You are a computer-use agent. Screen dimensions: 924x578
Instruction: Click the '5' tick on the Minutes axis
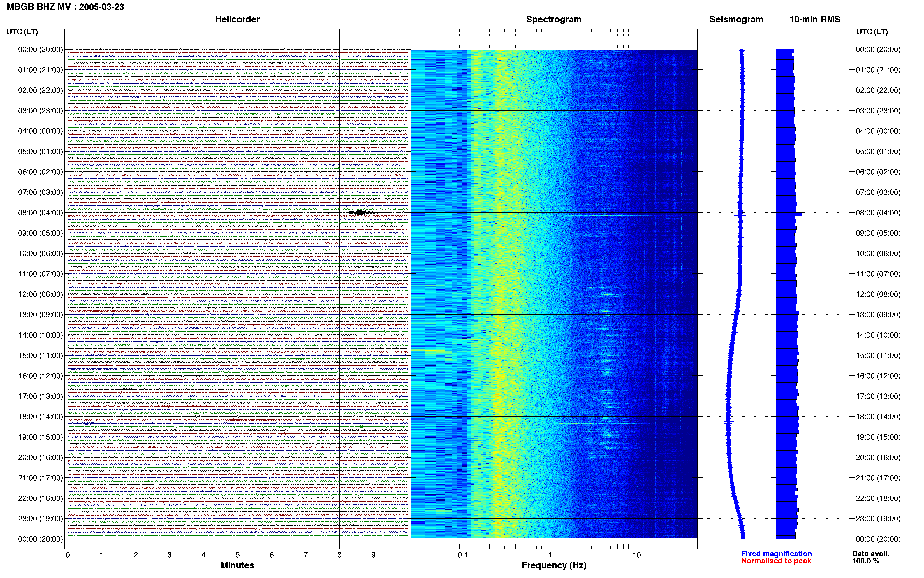(x=238, y=555)
